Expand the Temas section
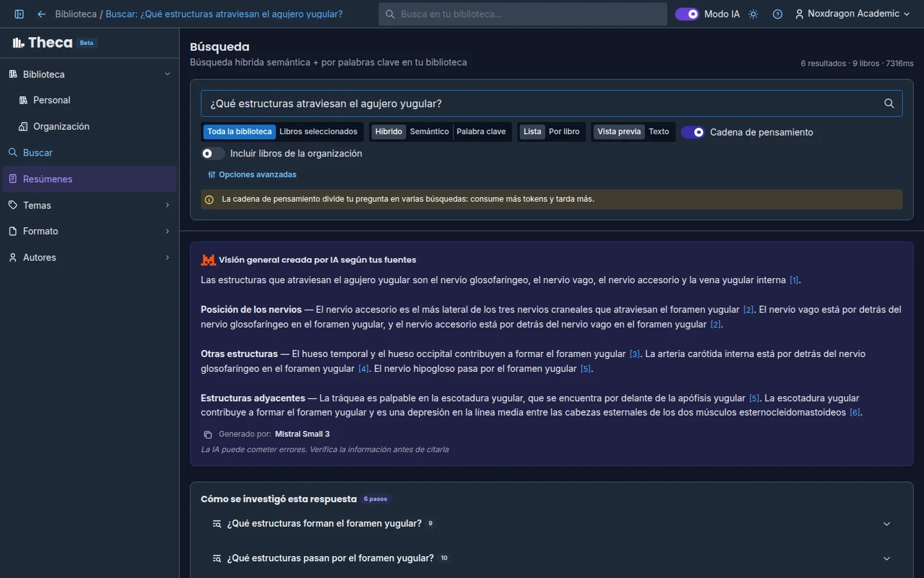The height and width of the screenshot is (578, 924). (167, 206)
